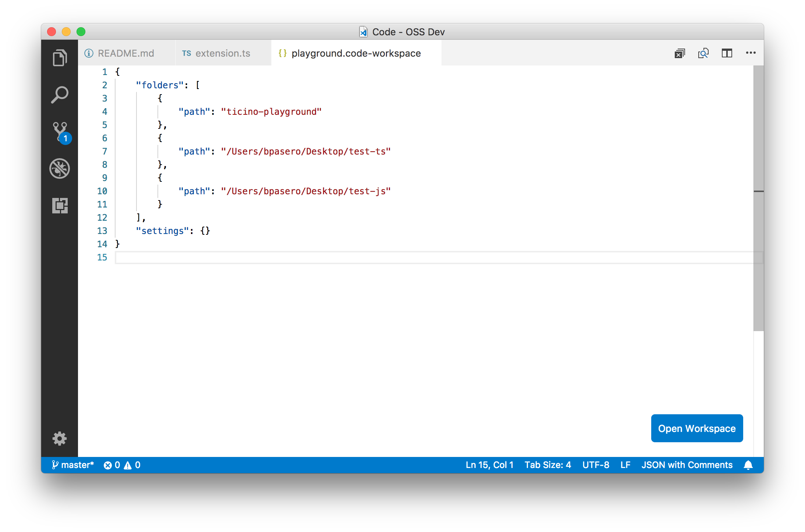Toggle warnings display in status bar
The height and width of the screenshot is (532, 805).
tap(132, 465)
